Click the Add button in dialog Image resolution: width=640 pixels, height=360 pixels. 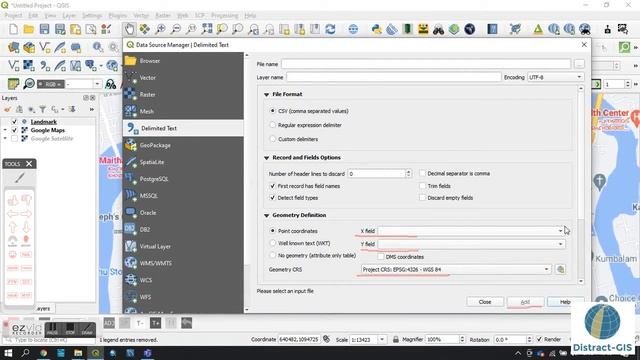[525, 302]
